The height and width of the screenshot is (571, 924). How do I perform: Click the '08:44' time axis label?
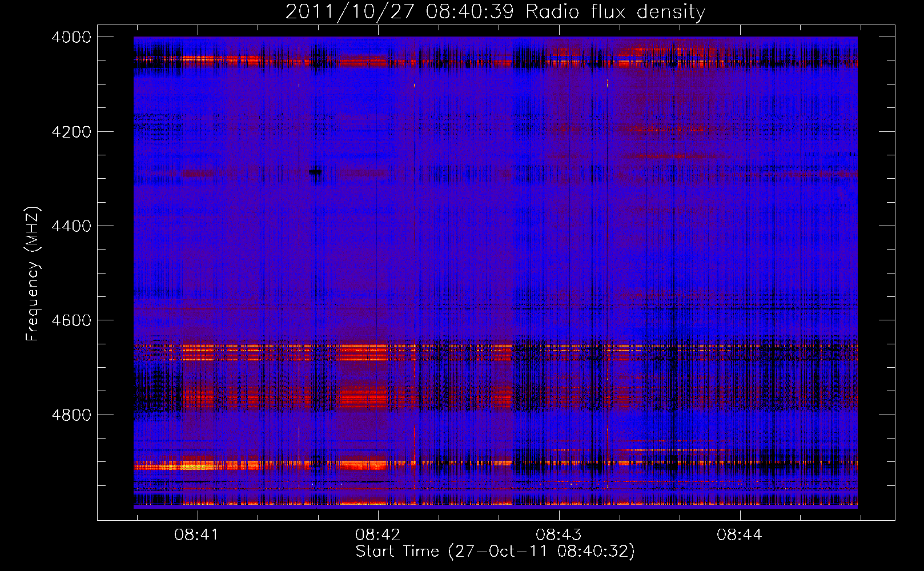click(739, 535)
